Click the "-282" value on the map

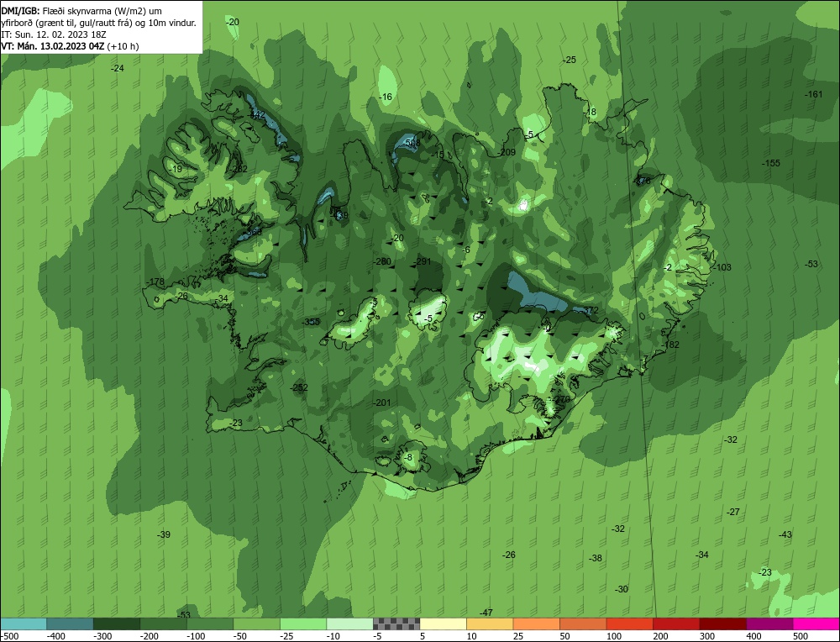coord(239,169)
